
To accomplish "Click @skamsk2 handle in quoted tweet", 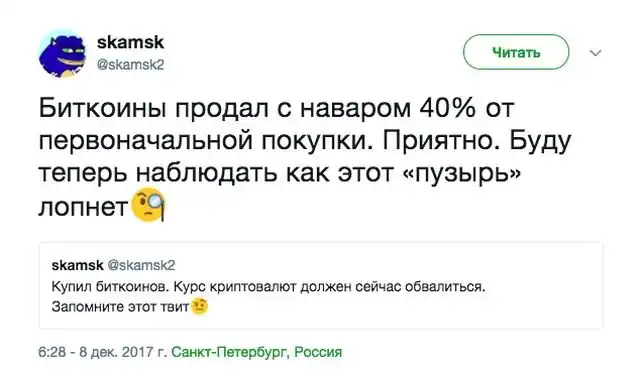I will (141, 265).
